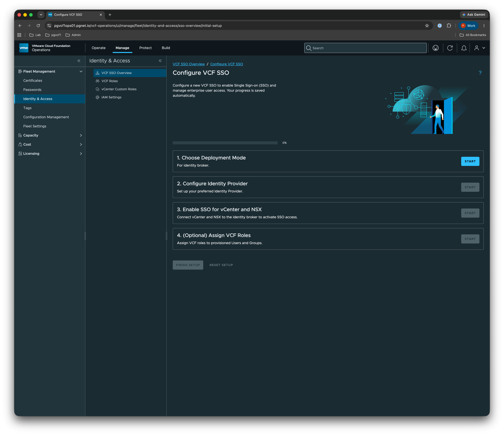Click the Licensing icon
The height and width of the screenshot is (435, 504).
click(x=20, y=154)
